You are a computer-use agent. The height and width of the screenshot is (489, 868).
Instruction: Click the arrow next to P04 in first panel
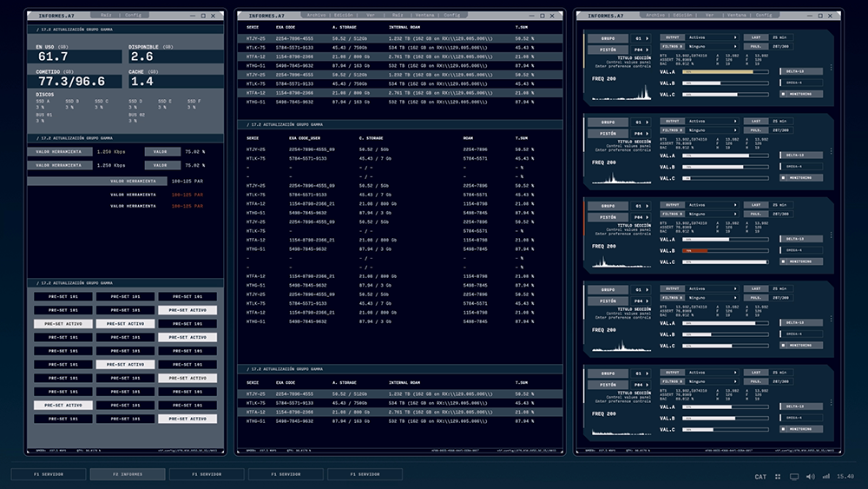point(647,50)
